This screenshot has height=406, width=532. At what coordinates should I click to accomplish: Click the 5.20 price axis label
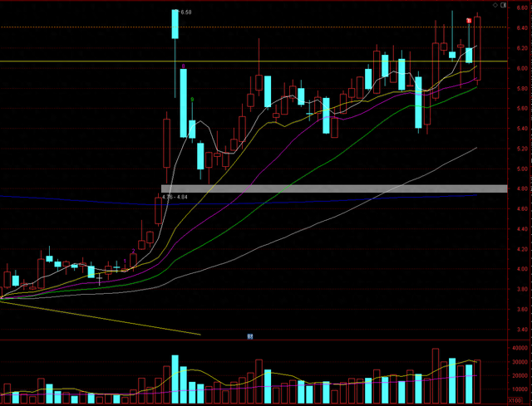[521, 149]
